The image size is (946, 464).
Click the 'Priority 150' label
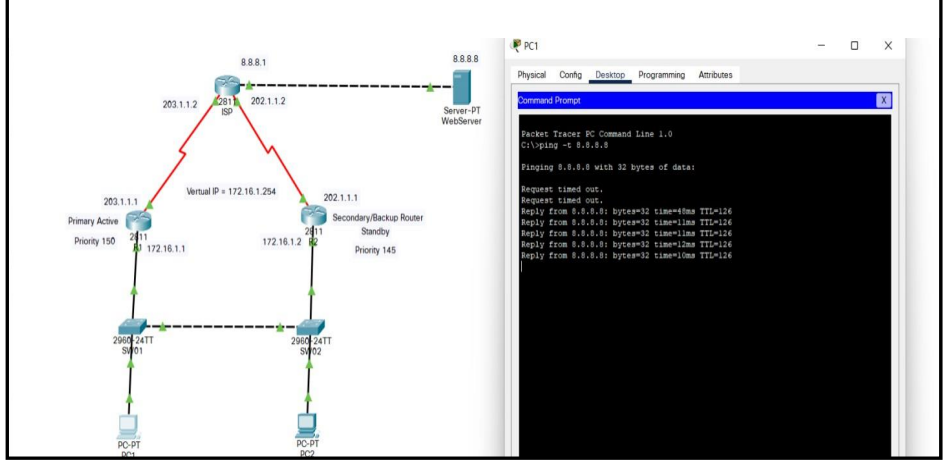[95, 241]
